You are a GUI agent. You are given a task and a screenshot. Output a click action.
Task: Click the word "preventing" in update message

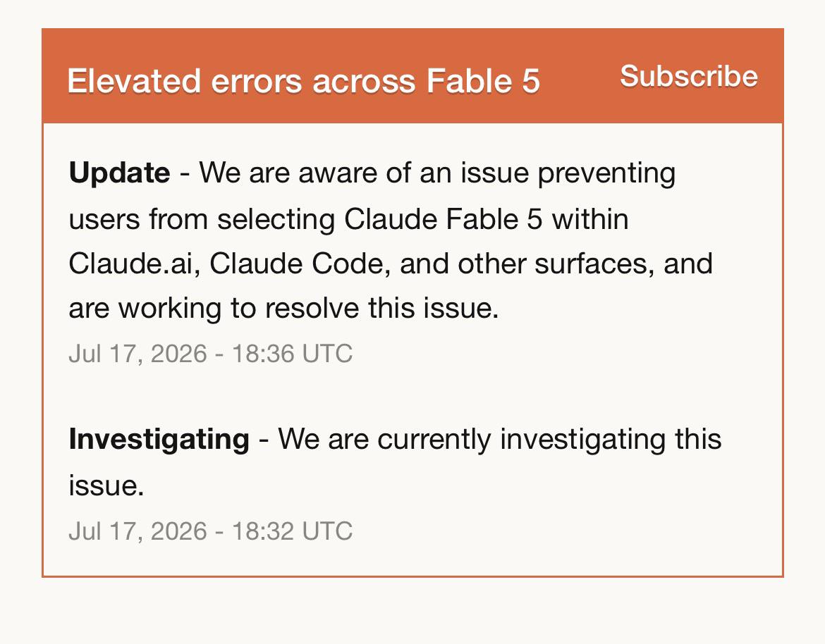pyautogui.click(x=606, y=173)
